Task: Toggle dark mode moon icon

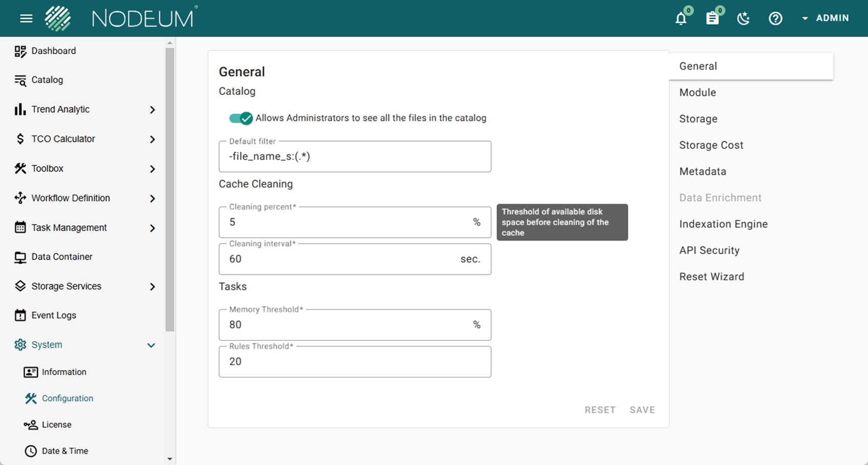Action: [743, 19]
